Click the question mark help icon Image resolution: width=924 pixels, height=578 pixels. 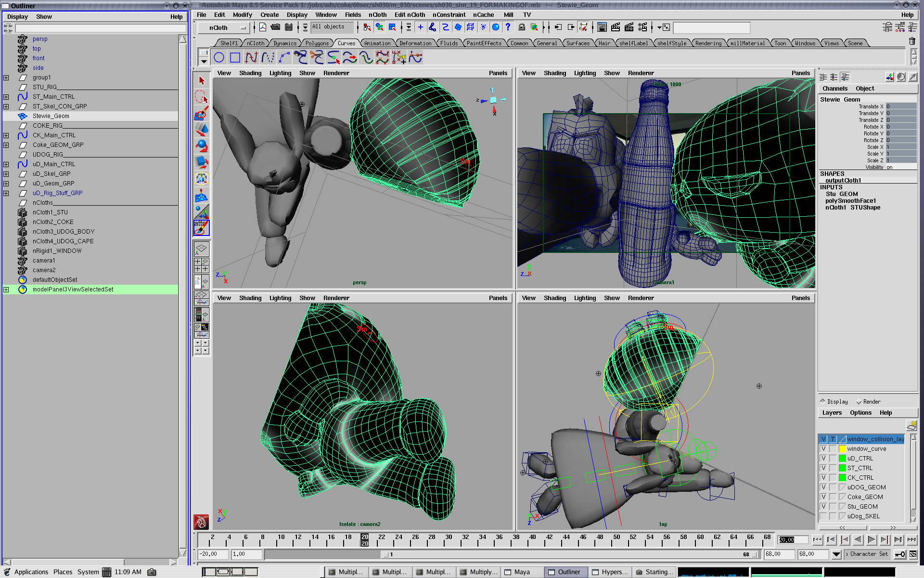click(508, 27)
